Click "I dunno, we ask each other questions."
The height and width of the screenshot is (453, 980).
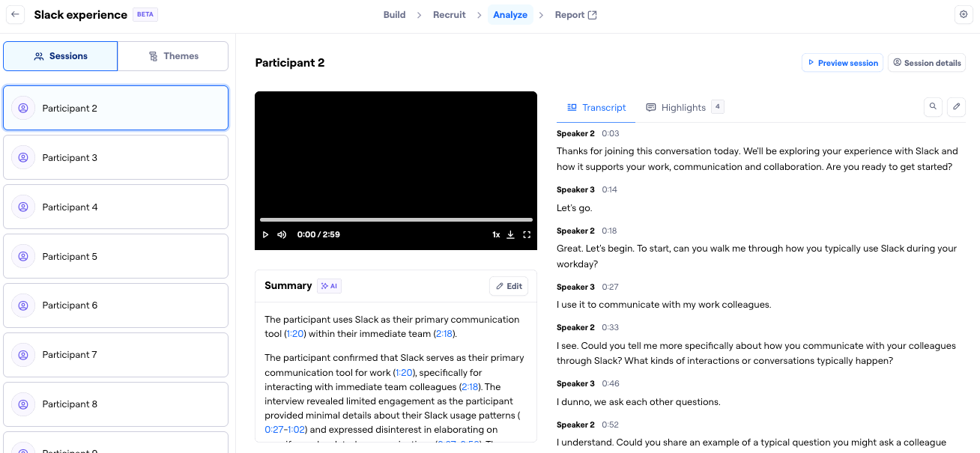click(638, 401)
